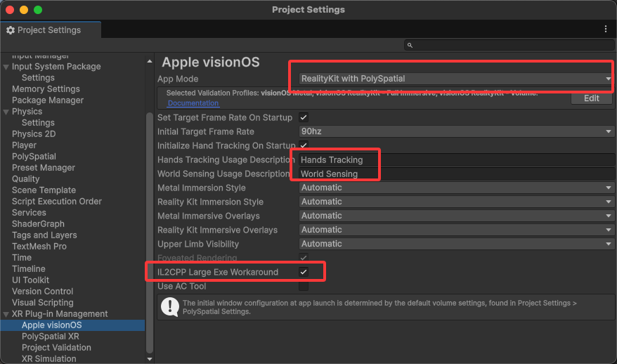This screenshot has height=364, width=617.
Task: Select the Project Settings tab
Action: [x=51, y=30]
